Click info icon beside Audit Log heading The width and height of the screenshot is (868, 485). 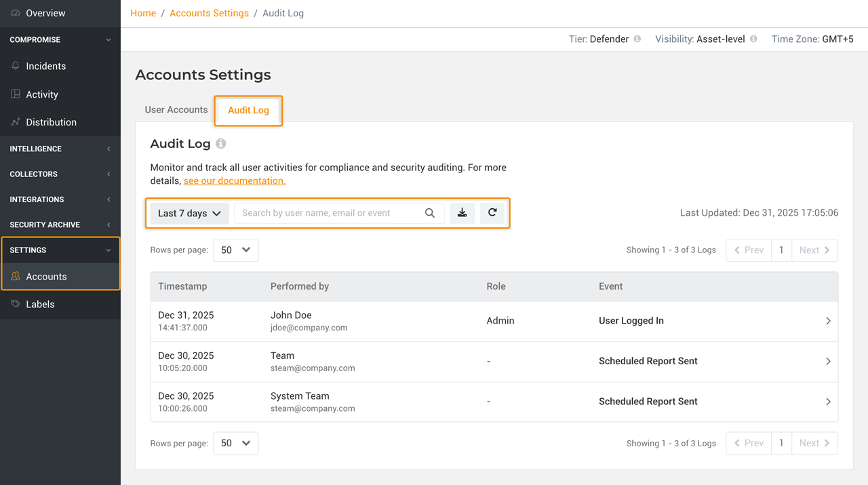tap(221, 144)
